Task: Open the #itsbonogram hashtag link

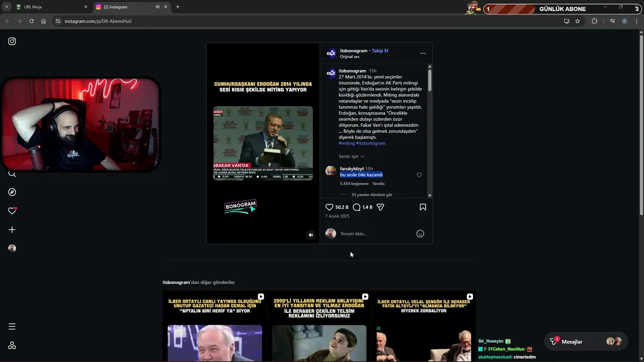Action: point(371,143)
